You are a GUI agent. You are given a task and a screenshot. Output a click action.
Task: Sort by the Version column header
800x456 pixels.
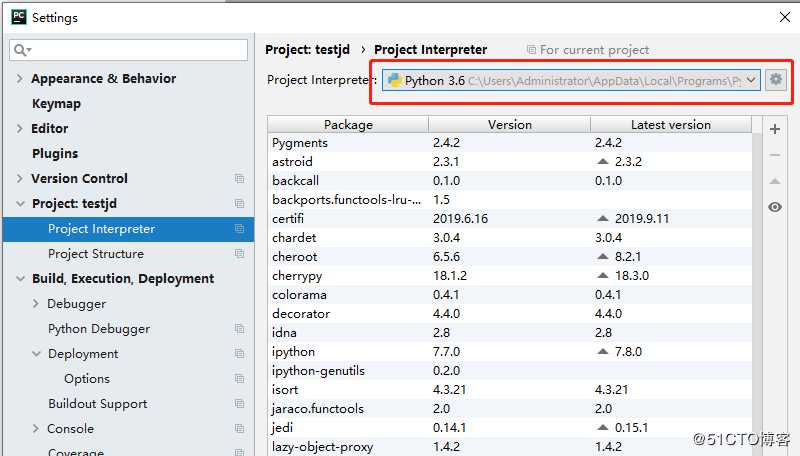pyautogui.click(x=509, y=124)
